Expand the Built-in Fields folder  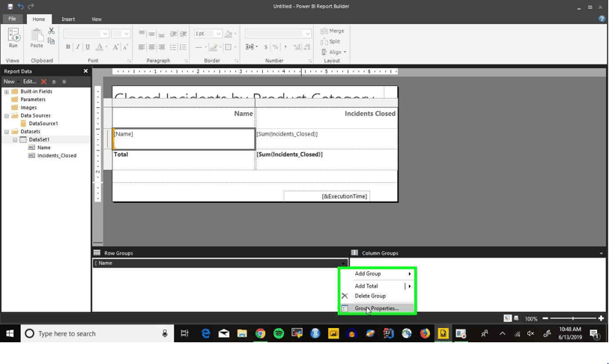pos(7,91)
